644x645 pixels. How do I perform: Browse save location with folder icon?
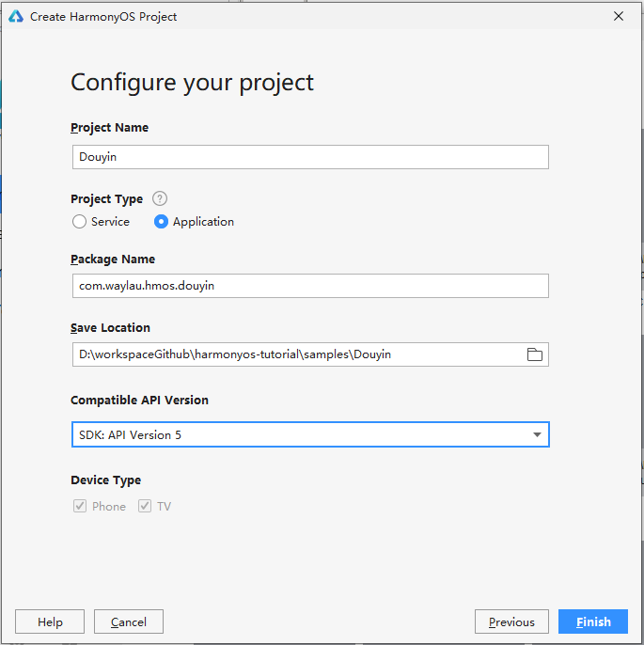534,354
